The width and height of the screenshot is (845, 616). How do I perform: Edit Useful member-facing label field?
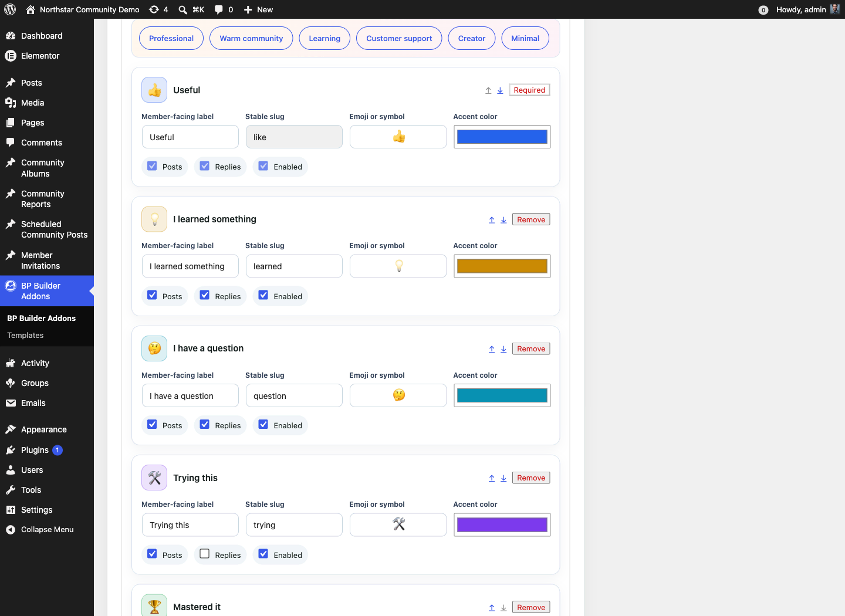pyautogui.click(x=190, y=137)
